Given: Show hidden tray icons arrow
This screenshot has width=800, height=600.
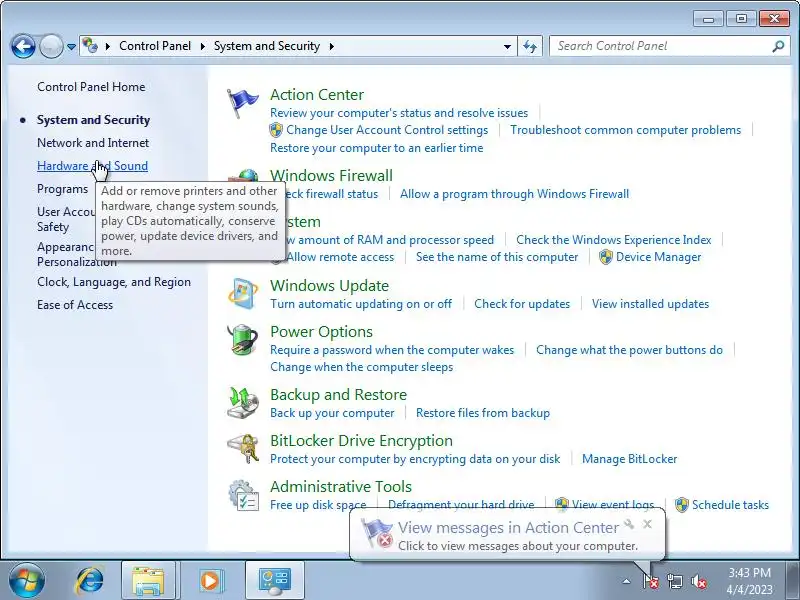Looking at the screenshot, I should 627,581.
